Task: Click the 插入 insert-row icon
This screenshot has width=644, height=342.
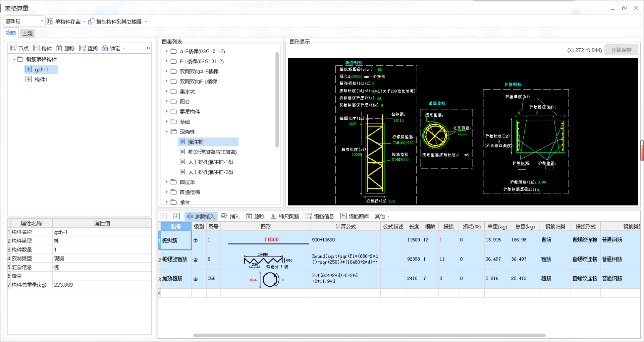Action: click(x=224, y=216)
